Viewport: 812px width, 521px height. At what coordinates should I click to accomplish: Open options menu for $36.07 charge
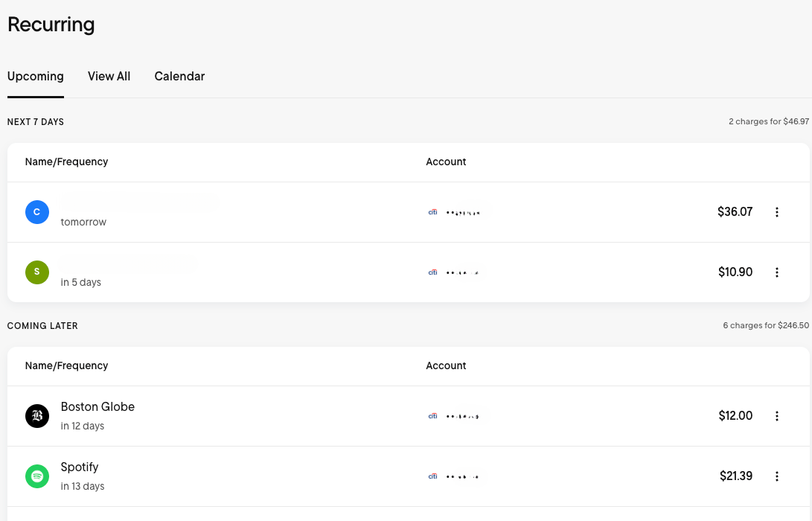coord(777,212)
